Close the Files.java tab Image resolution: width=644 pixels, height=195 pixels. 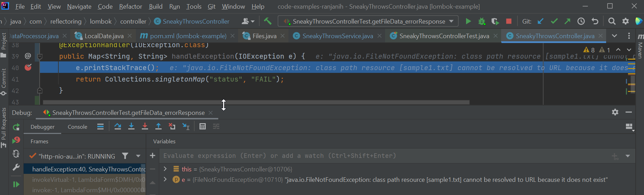[283, 36]
